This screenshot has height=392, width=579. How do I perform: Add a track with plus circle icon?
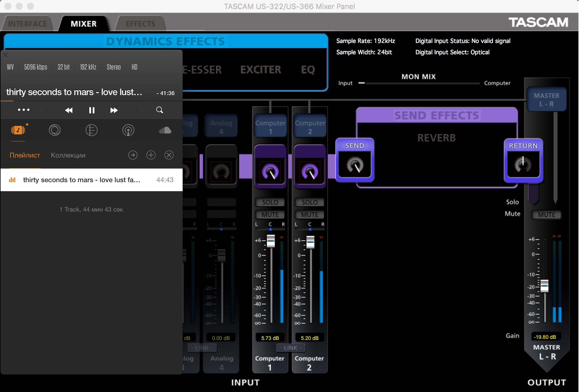click(x=151, y=155)
